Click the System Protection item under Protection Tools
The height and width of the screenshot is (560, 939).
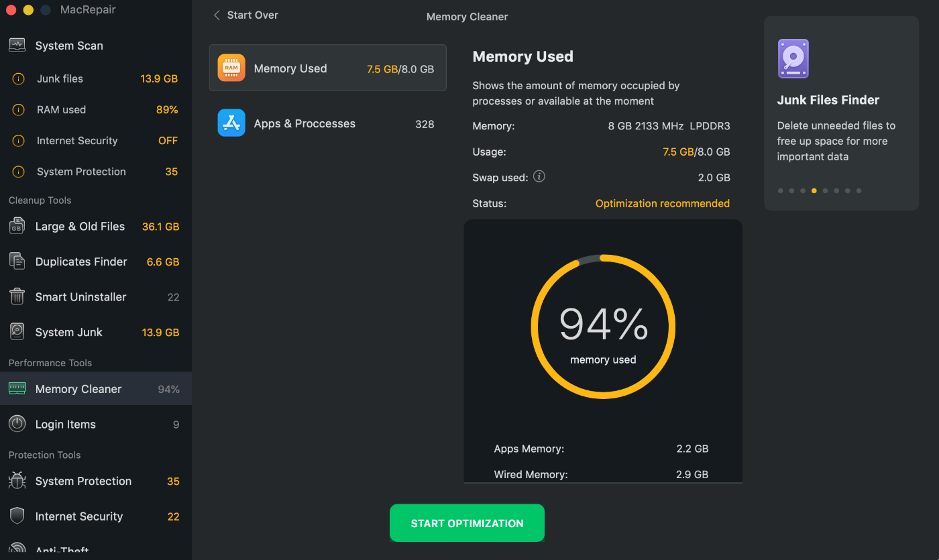(96, 481)
